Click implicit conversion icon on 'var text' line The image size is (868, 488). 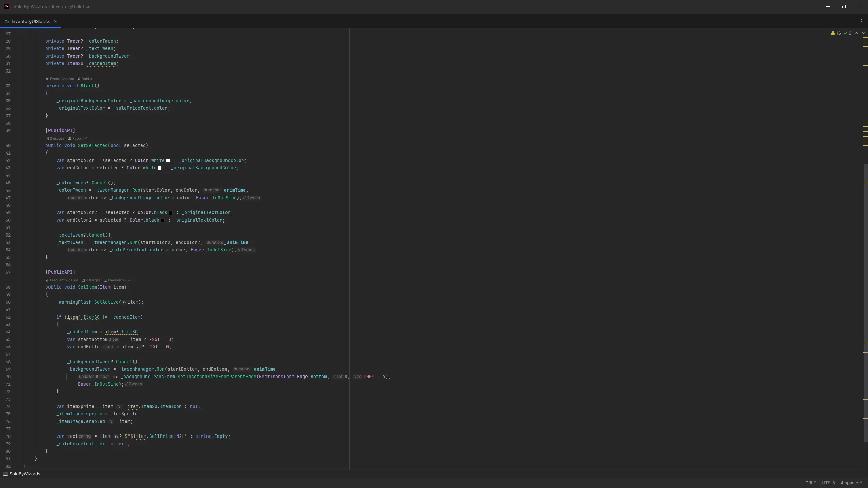116,436
